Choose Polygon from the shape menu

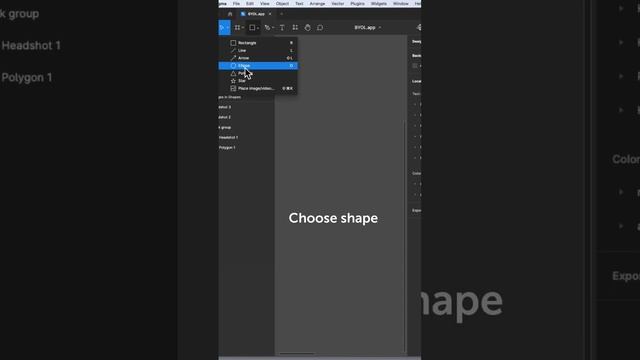[x=258, y=73]
